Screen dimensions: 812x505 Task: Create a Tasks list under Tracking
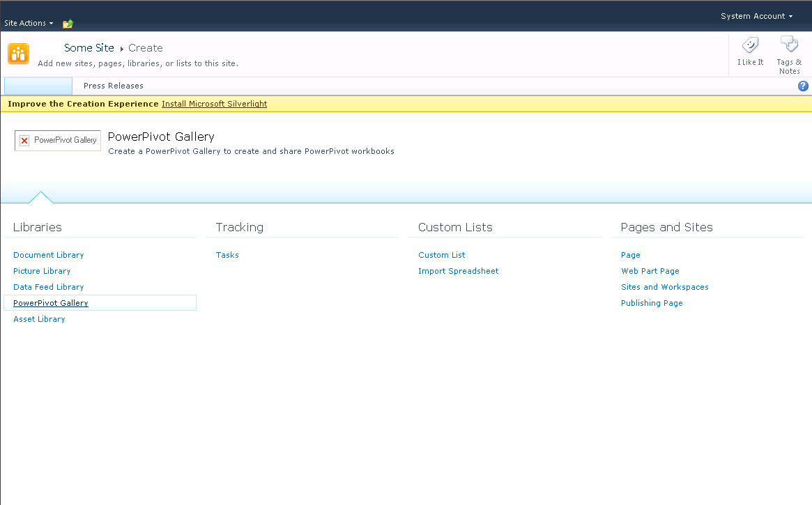227,255
